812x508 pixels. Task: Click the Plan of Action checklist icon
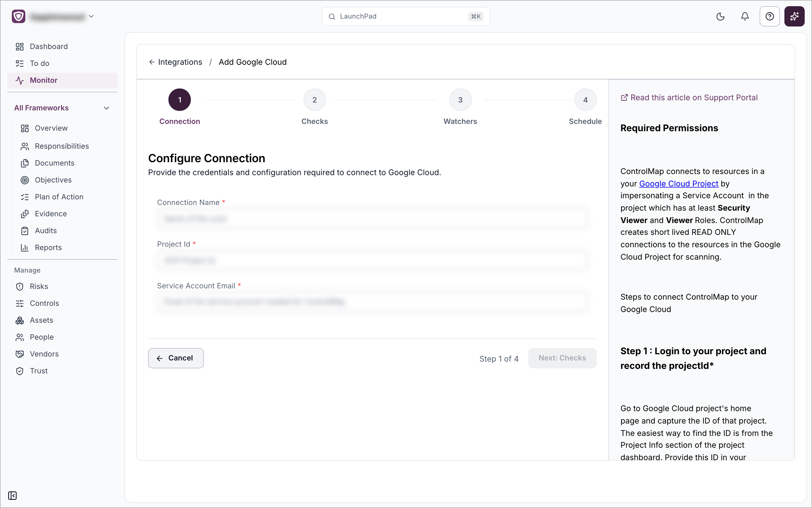(x=25, y=197)
